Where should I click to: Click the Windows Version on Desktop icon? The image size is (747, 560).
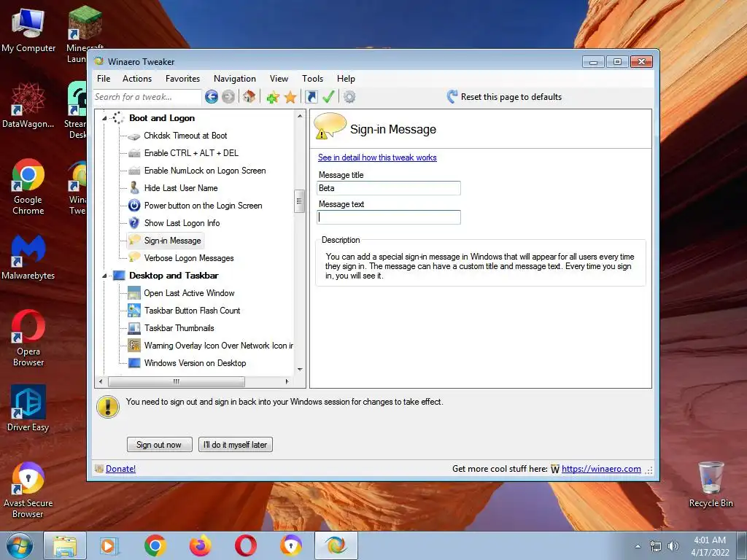tap(134, 363)
